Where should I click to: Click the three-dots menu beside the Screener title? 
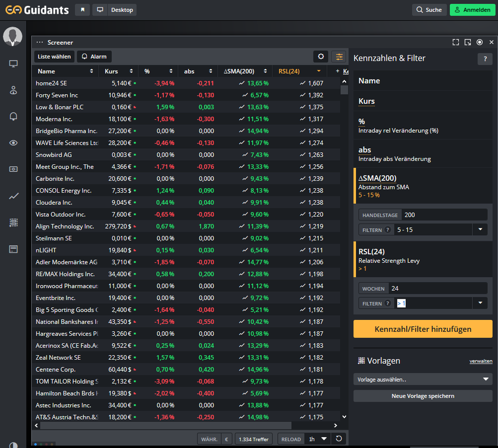click(39, 42)
